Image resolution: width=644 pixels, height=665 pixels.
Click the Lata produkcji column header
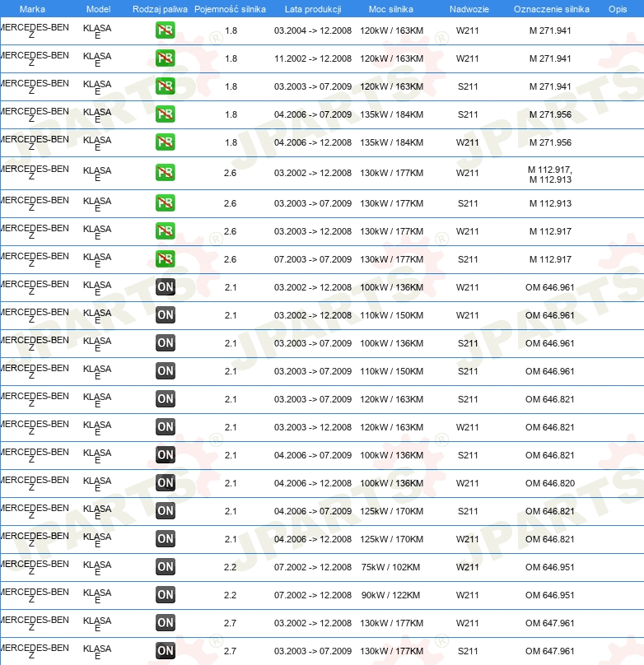coord(313,9)
